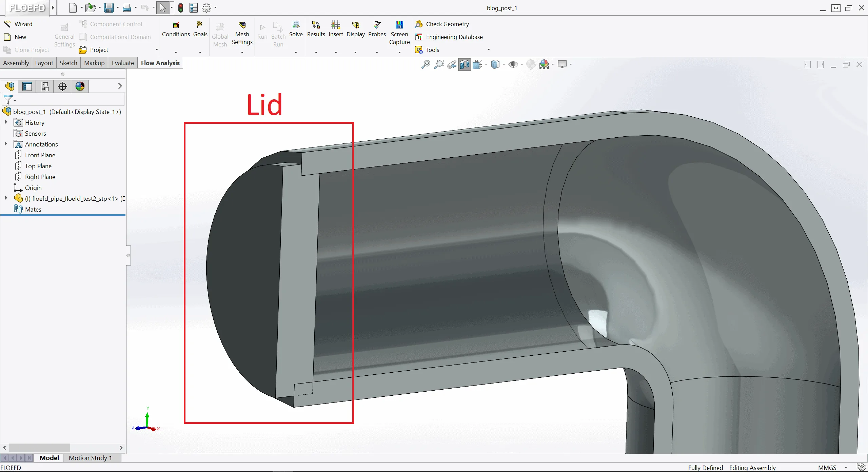Image resolution: width=868 pixels, height=472 pixels.
Task: Switch to the Evaluate tab
Action: click(x=123, y=63)
